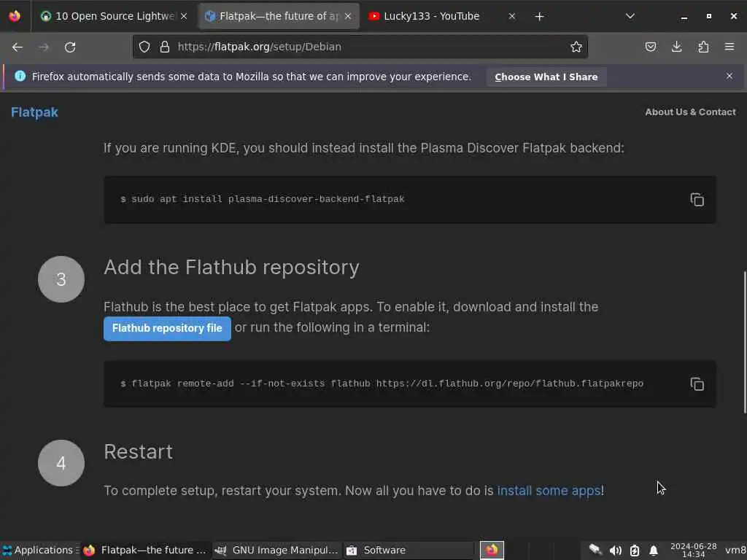Close the Flatpak tab
747x560 pixels.
(348, 16)
